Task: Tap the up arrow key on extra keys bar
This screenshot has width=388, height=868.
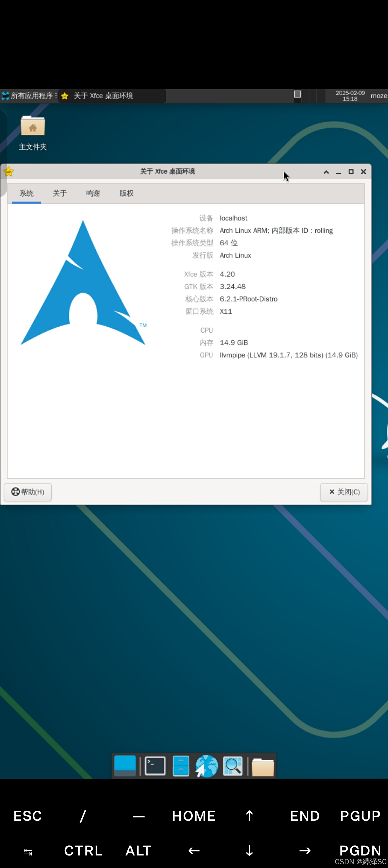Action: coord(249,816)
